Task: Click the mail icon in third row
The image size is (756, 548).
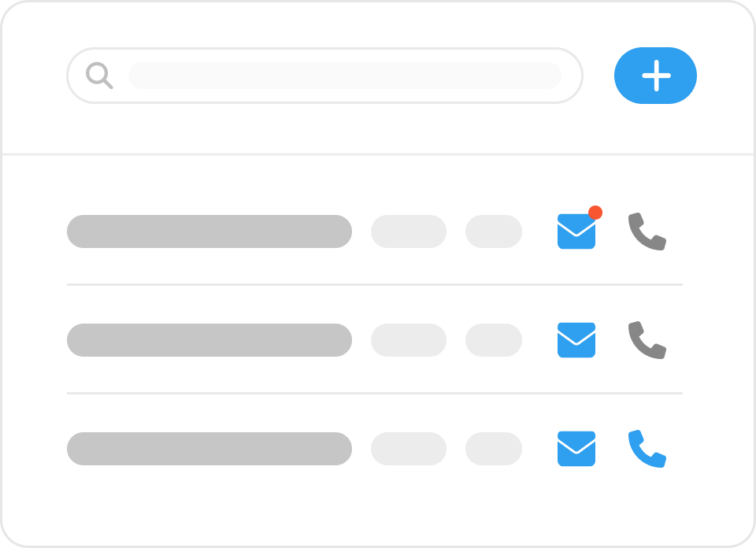Action: (x=576, y=449)
